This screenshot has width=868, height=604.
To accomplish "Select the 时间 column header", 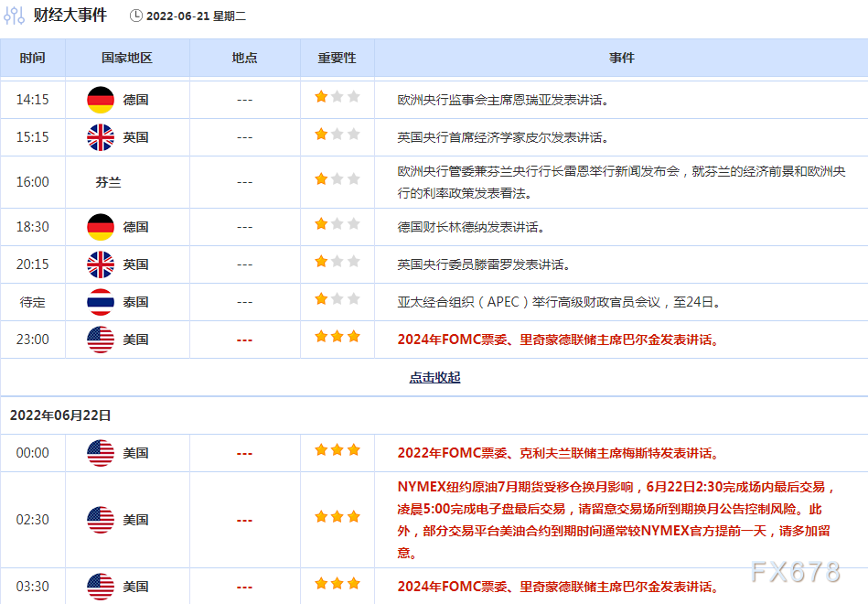I will point(32,58).
